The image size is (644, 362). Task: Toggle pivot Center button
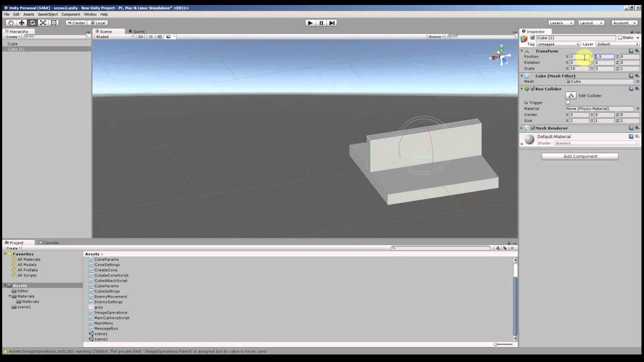[76, 23]
